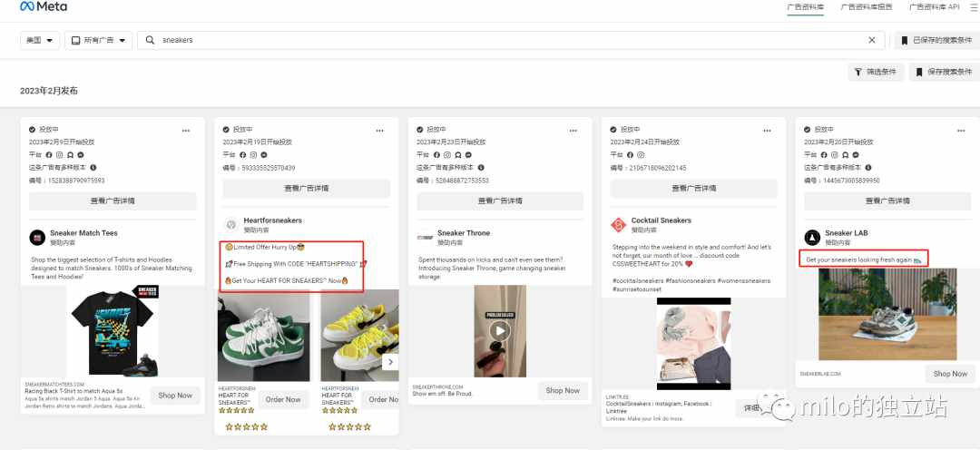
Task: Play the Sneaker Throne ad video
Action: [499, 330]
